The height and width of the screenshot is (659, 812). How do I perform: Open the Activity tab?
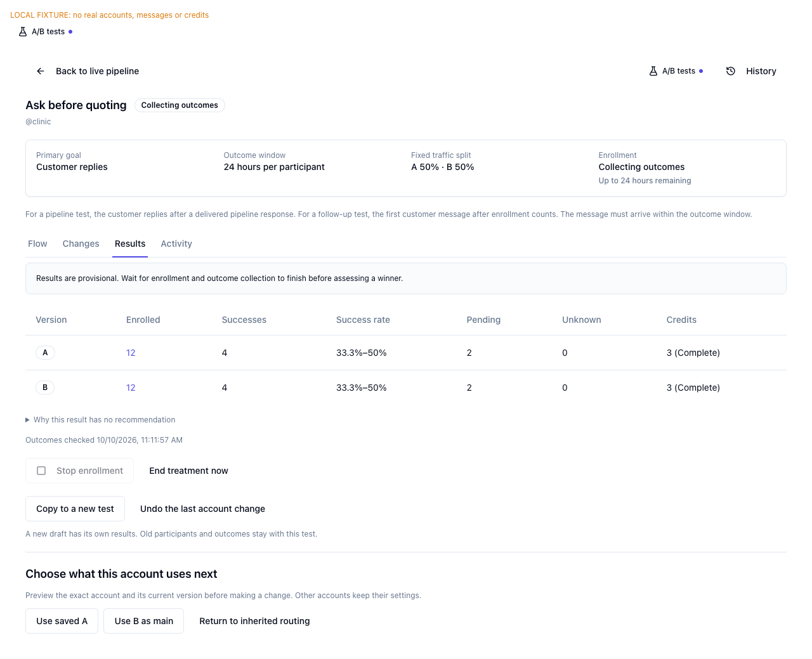(x=176, y=244)
